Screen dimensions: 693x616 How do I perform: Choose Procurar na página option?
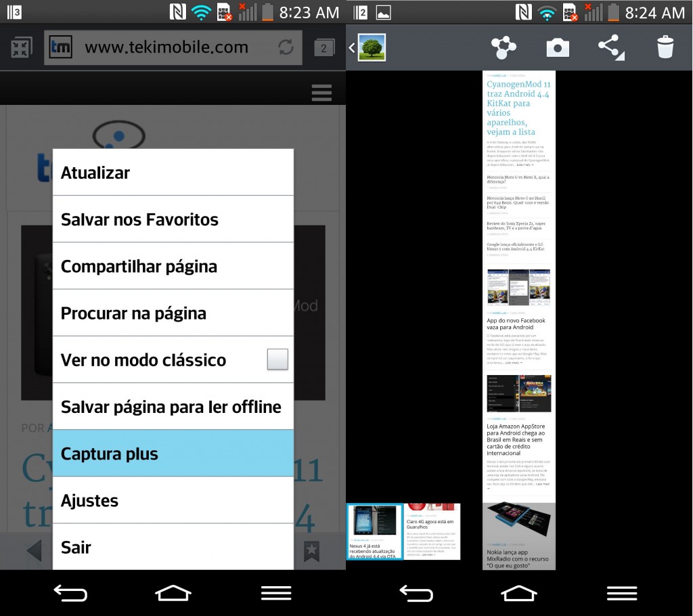[x=173, y=313]
